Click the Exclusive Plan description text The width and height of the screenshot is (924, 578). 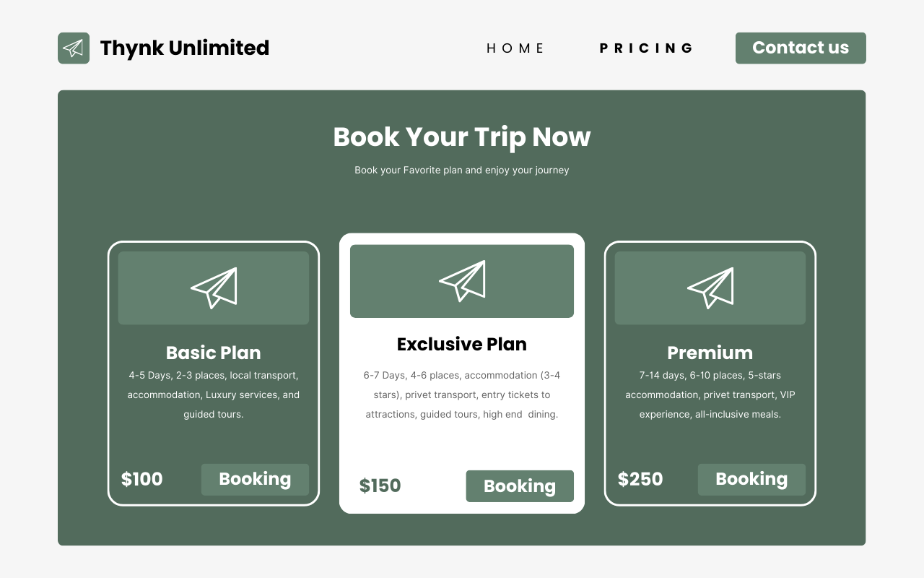click(462, 395)
